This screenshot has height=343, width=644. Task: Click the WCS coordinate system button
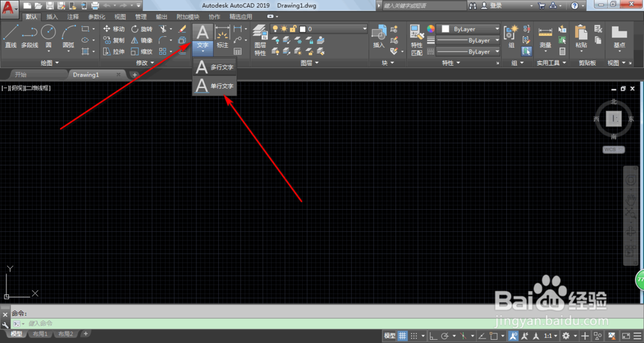coord(614,150)
